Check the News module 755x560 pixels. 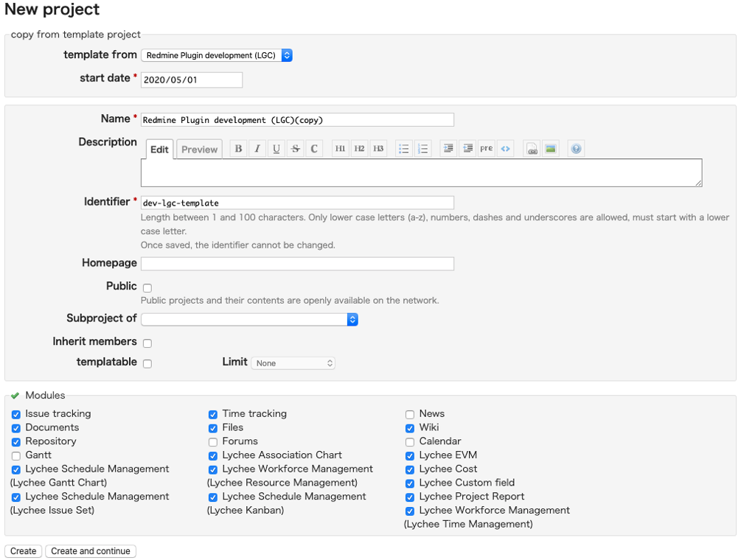[410, 414]
